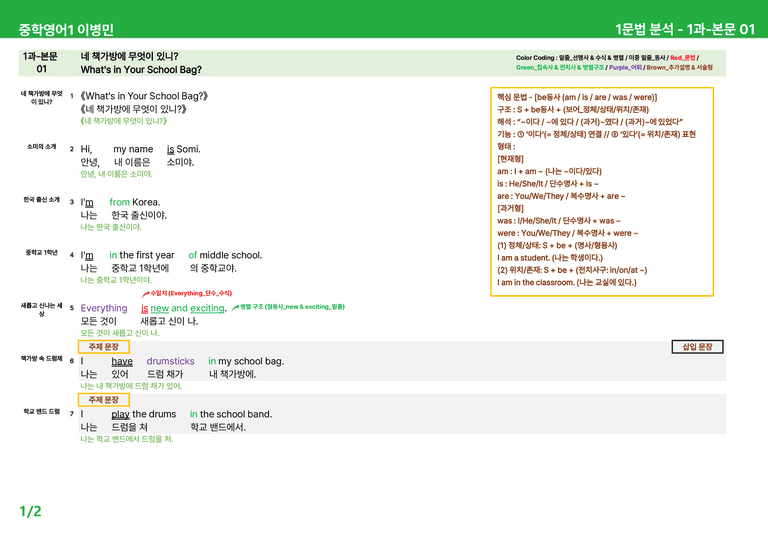Image resolution: width=768 pixels, height=543 pixels.
Task: Click the margin label '한국 출신 소개'
Action: pos(42,199)
